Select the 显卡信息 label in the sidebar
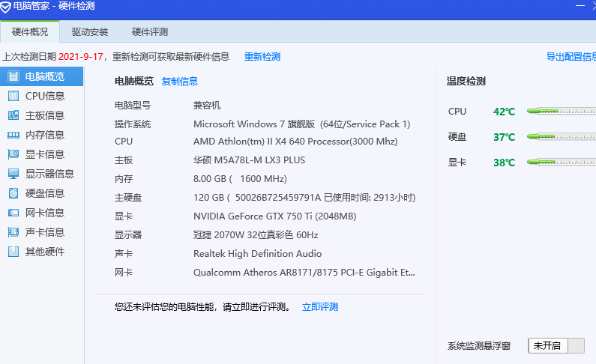Screen dimensions: 596x364 coord(45,154)
